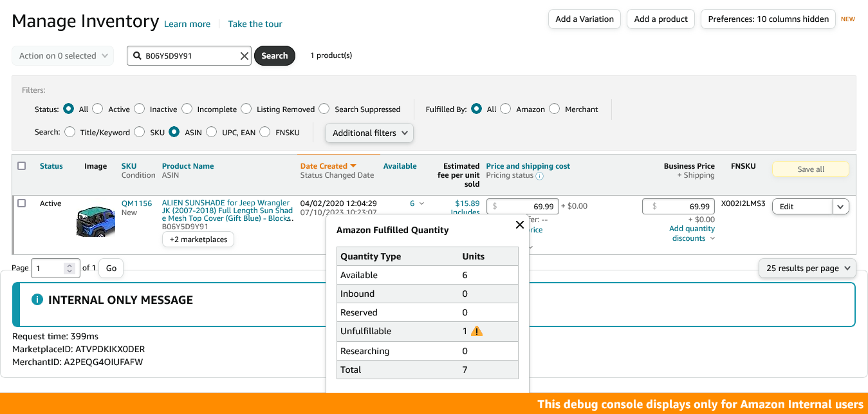Select the All status radio button
Viewport: 868px width, 414px height.
click(x=68, y=109)
